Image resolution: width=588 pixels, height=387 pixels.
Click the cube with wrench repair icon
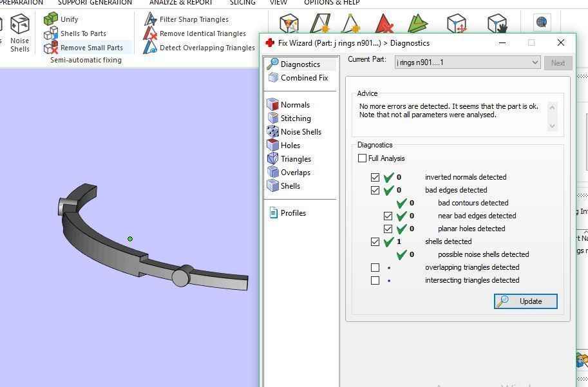tap(289, 23)
